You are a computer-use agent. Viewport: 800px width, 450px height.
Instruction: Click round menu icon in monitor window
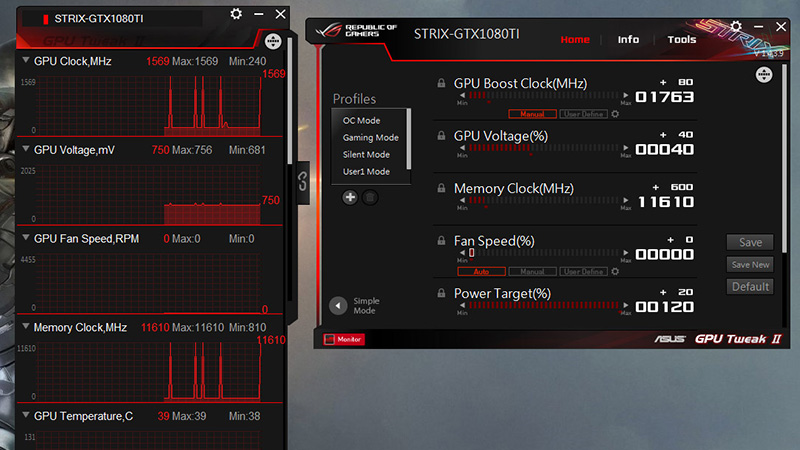(273, 41)
